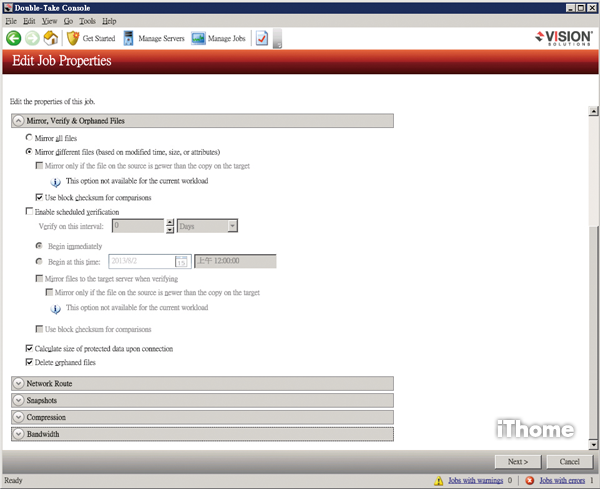Click the green Back arrow icon
This screenshot has height=489, width=600.
click(x=14, y=38)
